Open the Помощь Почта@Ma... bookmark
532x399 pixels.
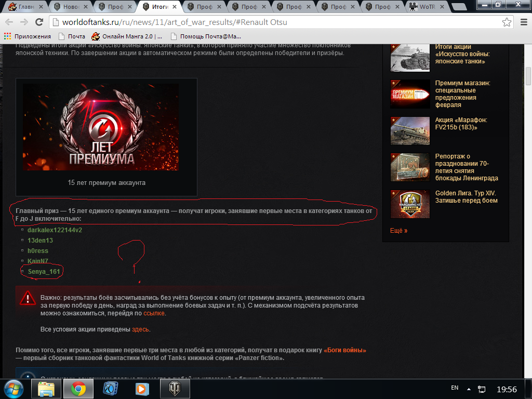(206, 36)
